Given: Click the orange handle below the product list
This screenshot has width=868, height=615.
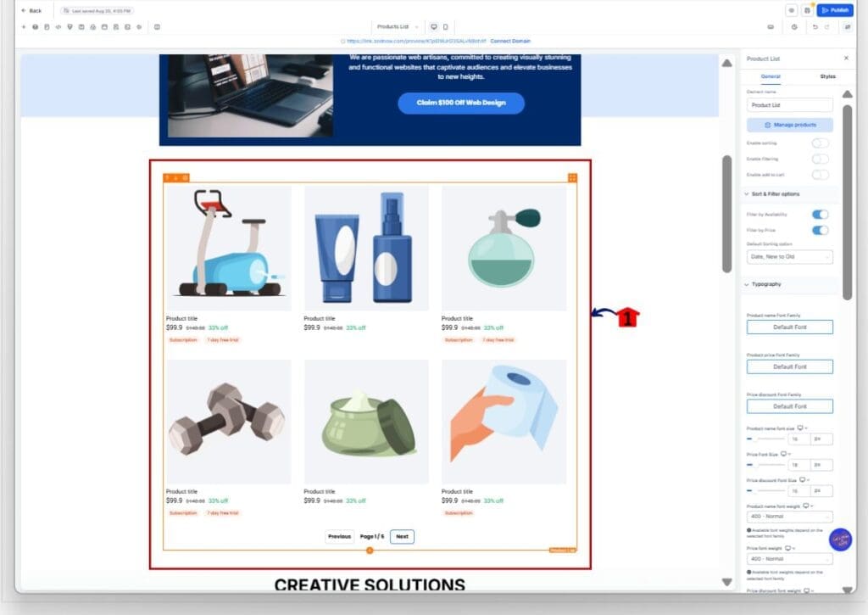Looking at the screenshot, I should (370, 551).
